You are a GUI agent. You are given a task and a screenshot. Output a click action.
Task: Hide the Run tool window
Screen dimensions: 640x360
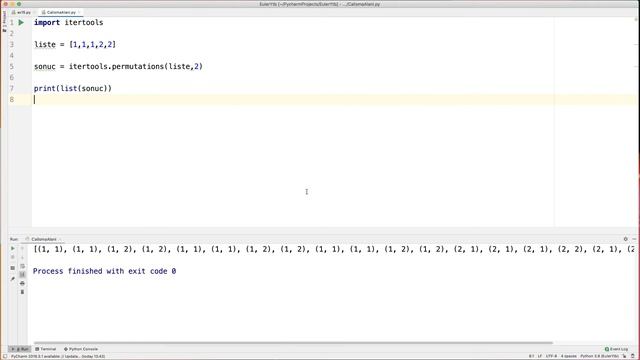(634, 239)
